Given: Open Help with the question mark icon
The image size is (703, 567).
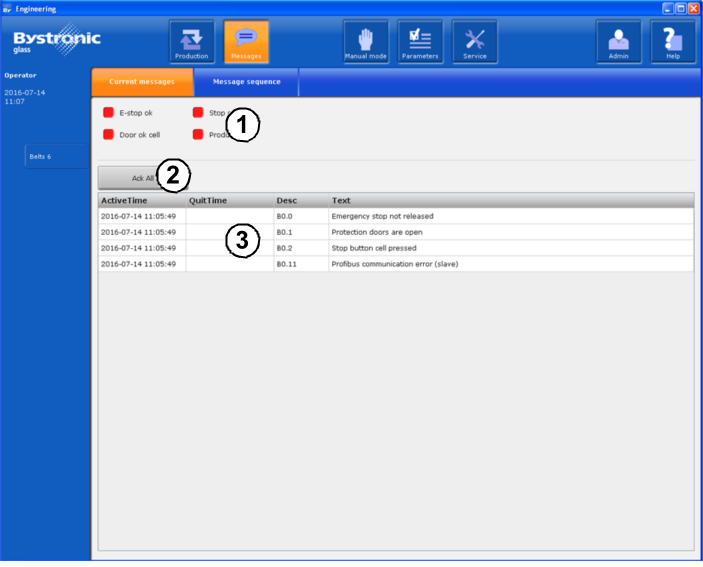Looking at the screenshot, I should click(673, 42).
